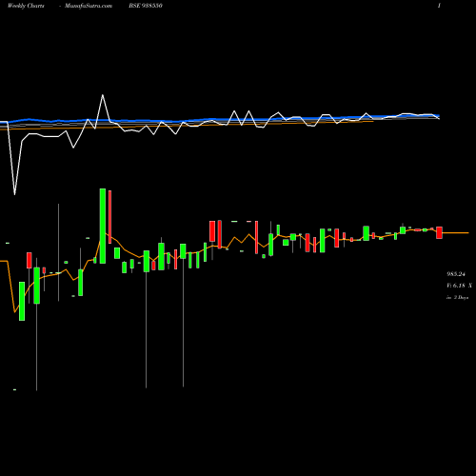Screen dimensions: 476x476
Task: Click the 'in 2 Days' text
Action: pos(458,298)
